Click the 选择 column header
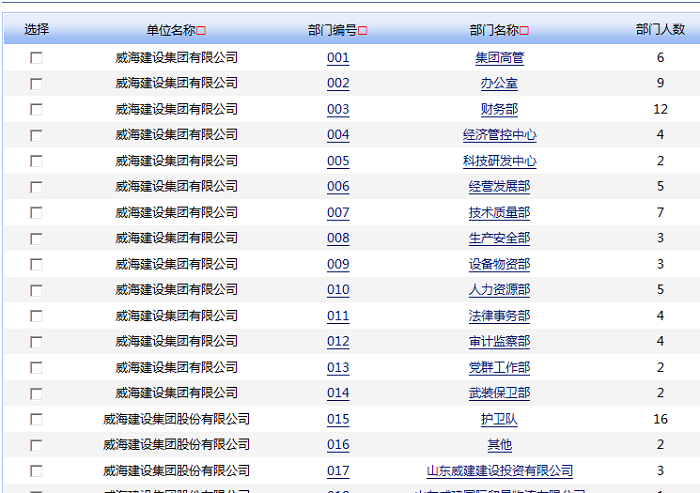 coord(37,29)
